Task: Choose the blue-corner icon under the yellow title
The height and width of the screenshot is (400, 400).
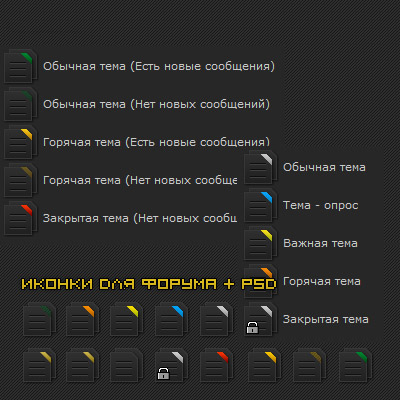Action: point(171,319)
